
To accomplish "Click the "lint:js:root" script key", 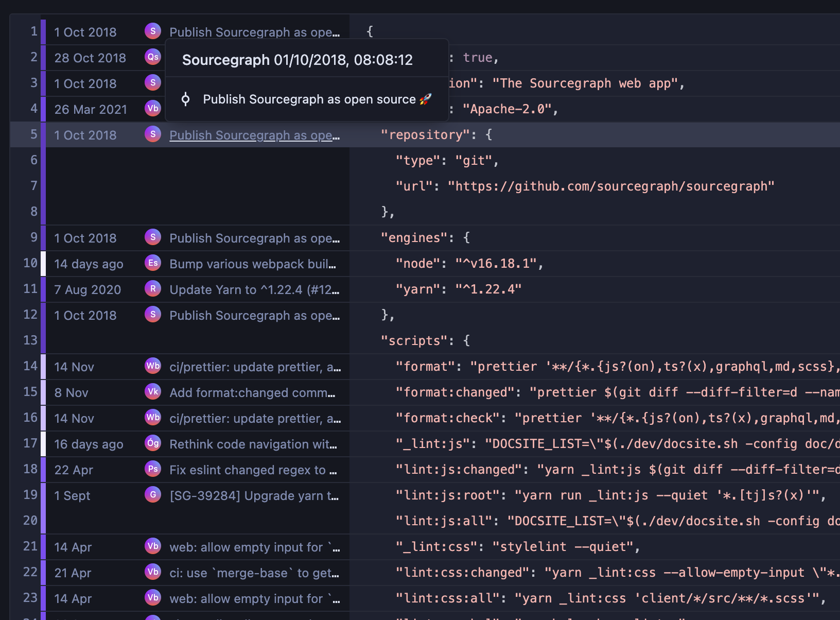I will [447, 495].
